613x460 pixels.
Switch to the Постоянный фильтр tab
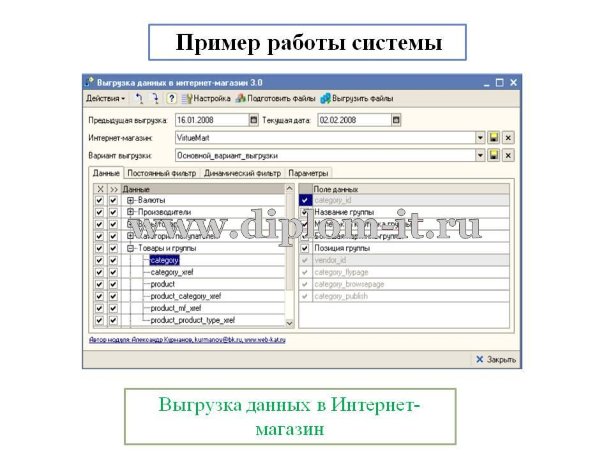tap(162, 173)
